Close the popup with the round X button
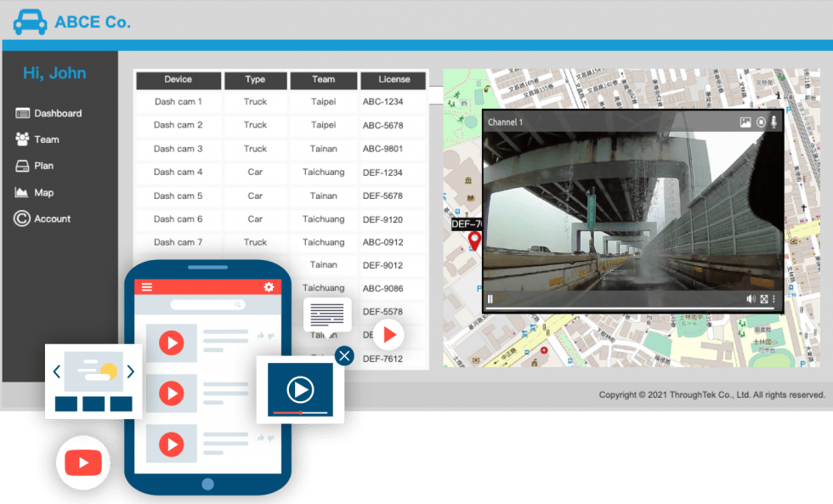The height and width of the screenshot is (504, 833). [344, 355]
